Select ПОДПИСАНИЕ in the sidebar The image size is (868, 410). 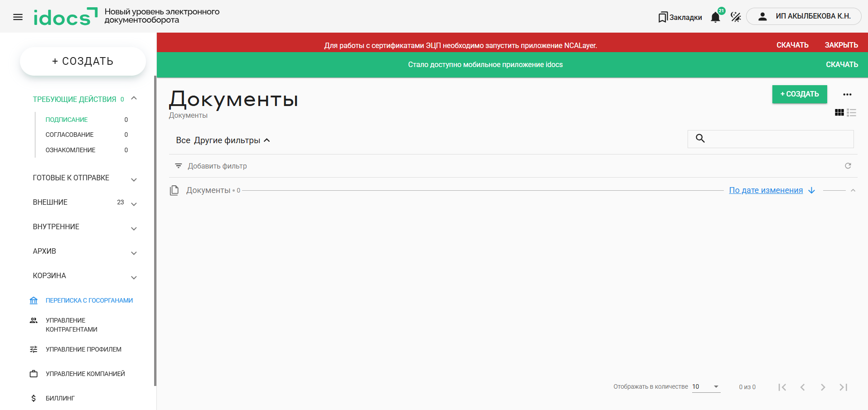coord(66,119)
